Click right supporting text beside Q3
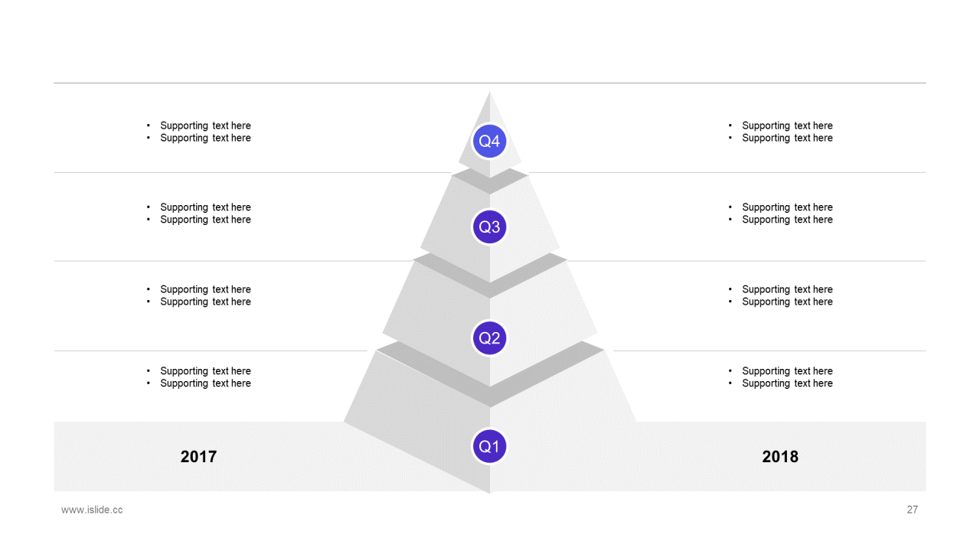This screenshot has height=551, width=980. [x=780, y=214]
